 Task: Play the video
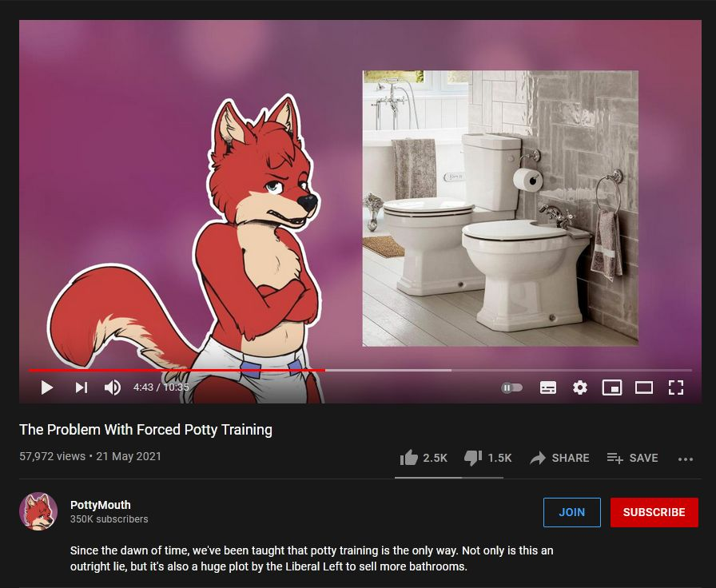[x=47, y=387]
